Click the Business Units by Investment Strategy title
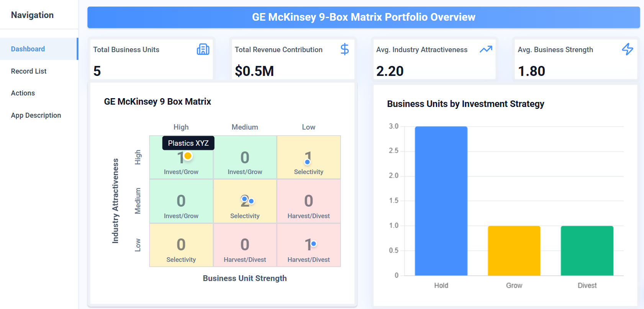Viewport: 644px width, 309px height. 465,104
